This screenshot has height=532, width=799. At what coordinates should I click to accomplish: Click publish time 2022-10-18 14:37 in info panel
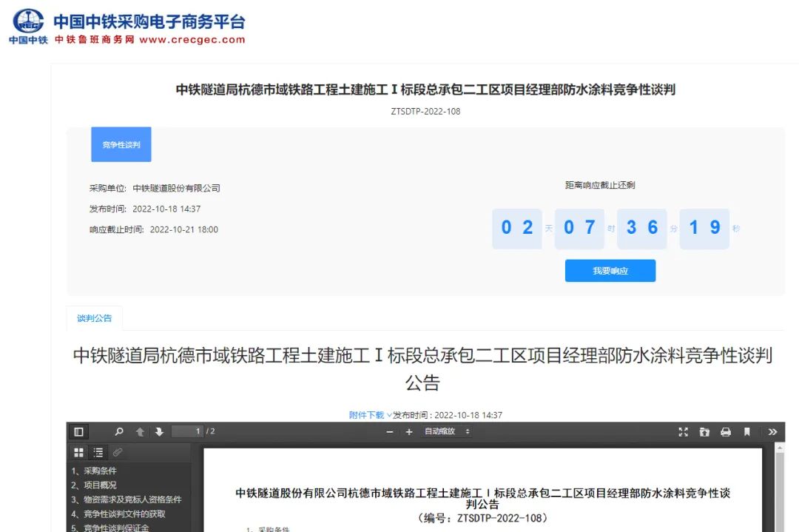166,209
